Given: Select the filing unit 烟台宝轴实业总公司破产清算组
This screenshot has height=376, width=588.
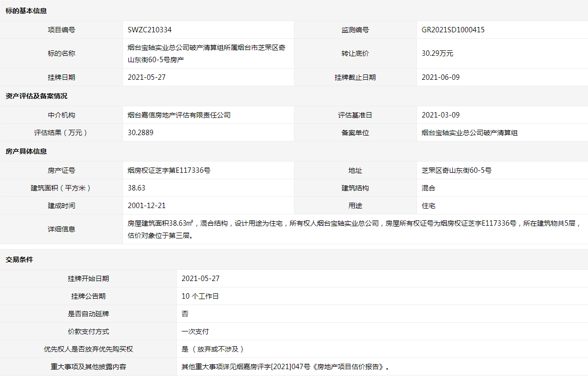Looking at the screenshot, I should click(469, 133).
